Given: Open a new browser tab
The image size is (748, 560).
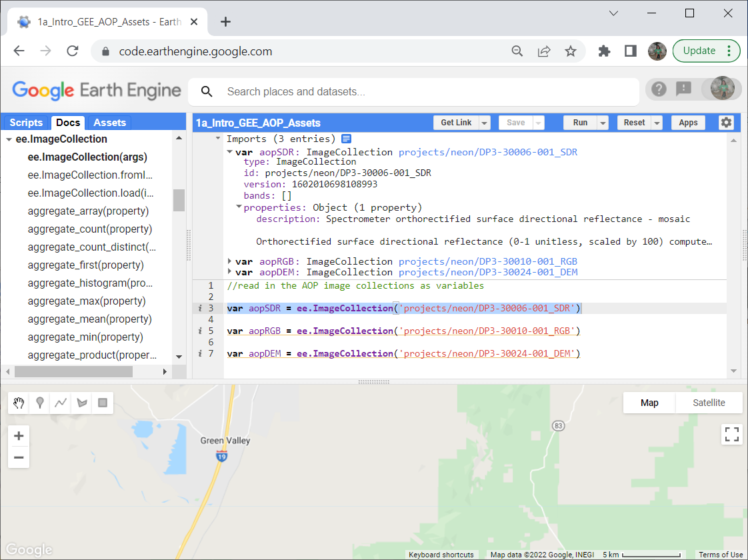Looking at the screenshot, I should point(225,22).
